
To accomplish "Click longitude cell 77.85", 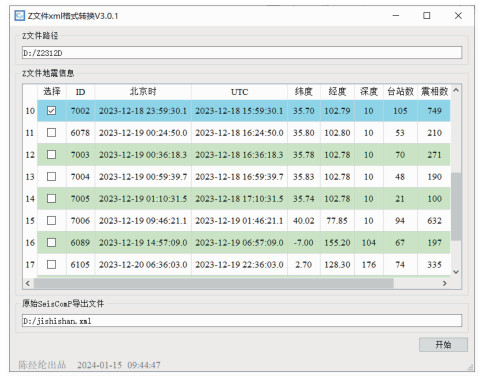I will (337, 221).
